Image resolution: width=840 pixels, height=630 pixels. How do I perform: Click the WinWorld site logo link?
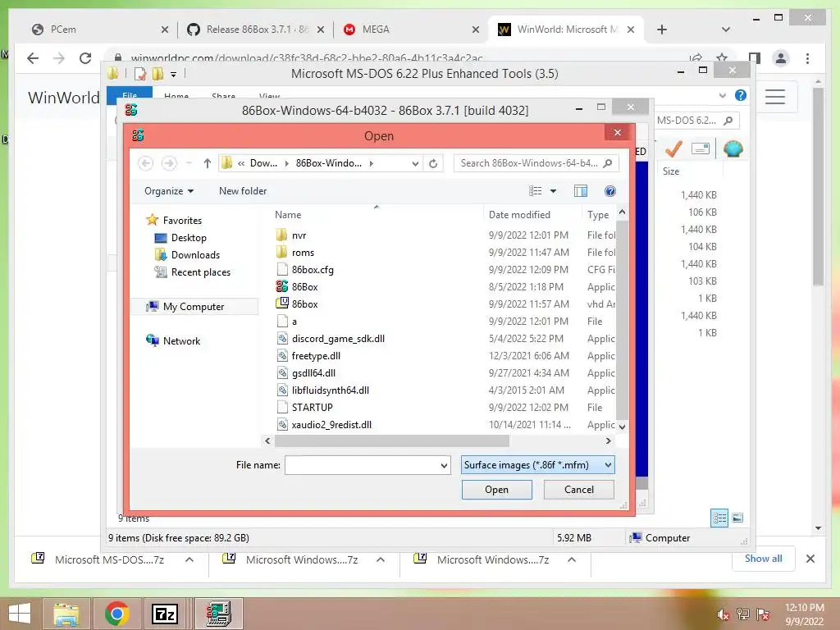(x=63, y=98)
